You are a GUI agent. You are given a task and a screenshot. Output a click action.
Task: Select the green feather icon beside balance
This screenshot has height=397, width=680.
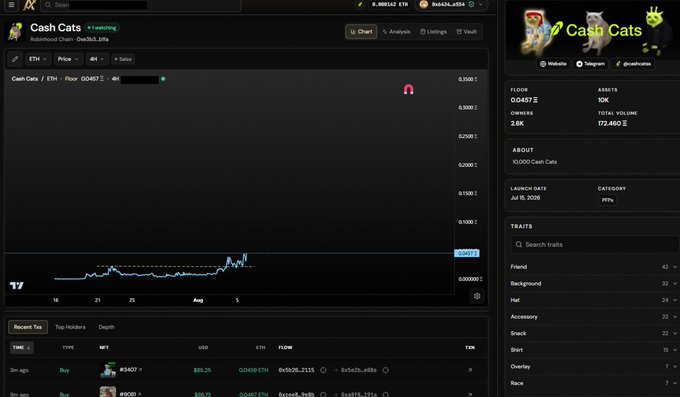point(360,4)
